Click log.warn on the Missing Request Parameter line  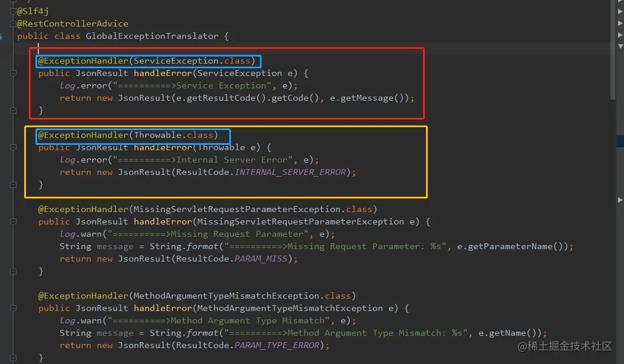pyautogui.click(x=81, y=234)
